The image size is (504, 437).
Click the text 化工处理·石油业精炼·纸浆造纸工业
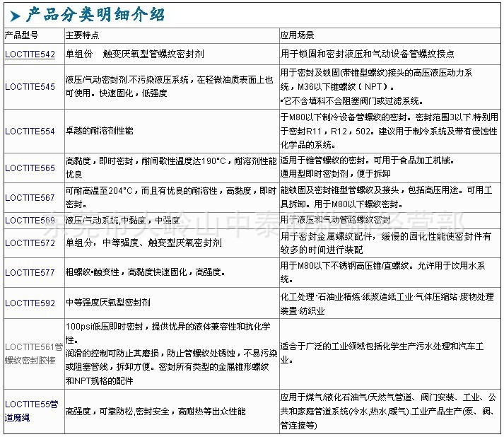click(x=346, y=297)
